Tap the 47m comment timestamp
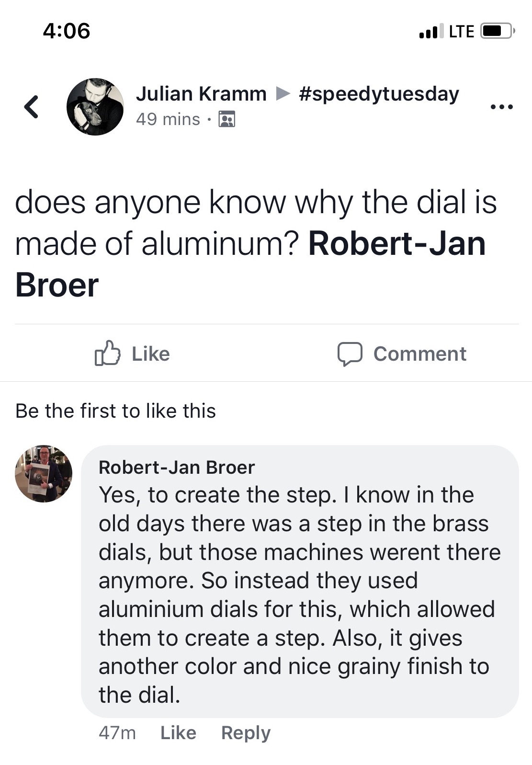This screenshot has height=765, width=532. coord(117,733)
